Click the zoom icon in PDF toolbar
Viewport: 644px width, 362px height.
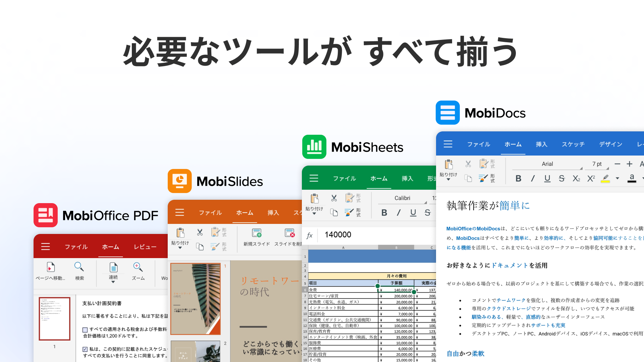click(138, 267)
